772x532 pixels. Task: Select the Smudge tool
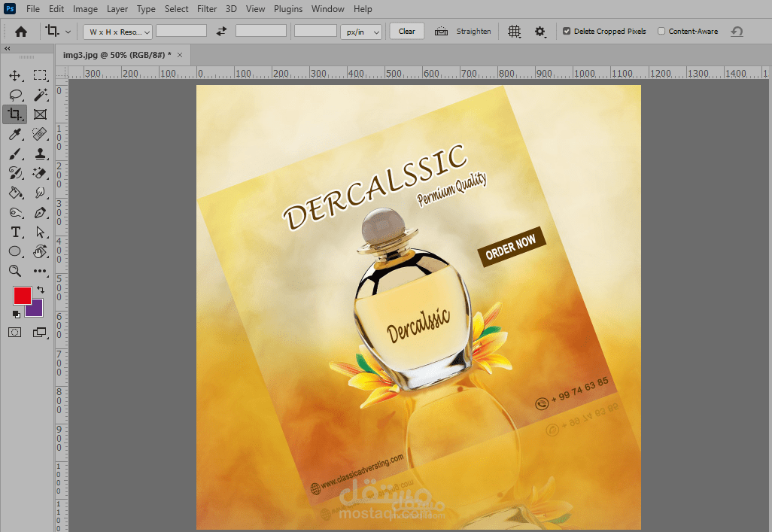click(x=40, y=193)
